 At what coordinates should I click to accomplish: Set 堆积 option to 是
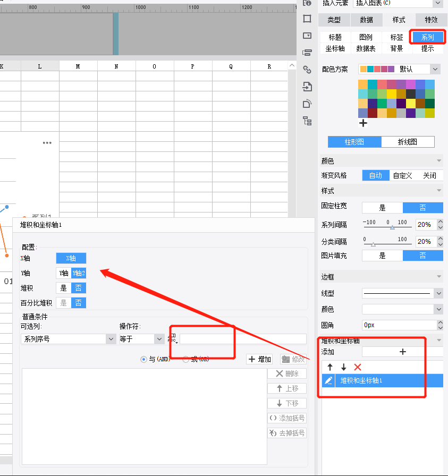pos(63,288)
